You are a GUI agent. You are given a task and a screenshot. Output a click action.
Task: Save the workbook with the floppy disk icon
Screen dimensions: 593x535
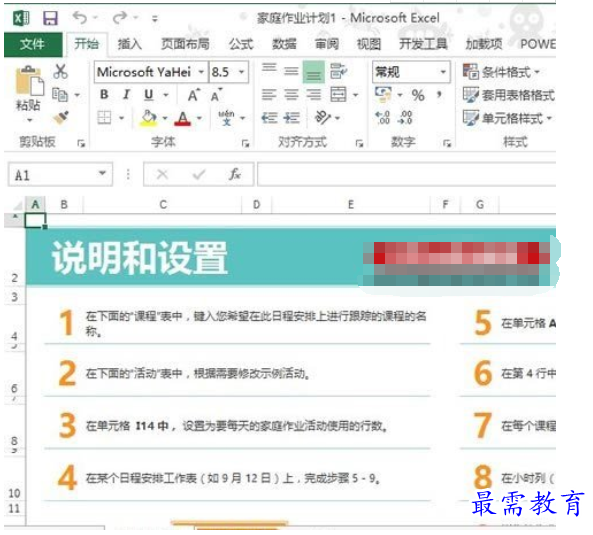coord(50,18)
